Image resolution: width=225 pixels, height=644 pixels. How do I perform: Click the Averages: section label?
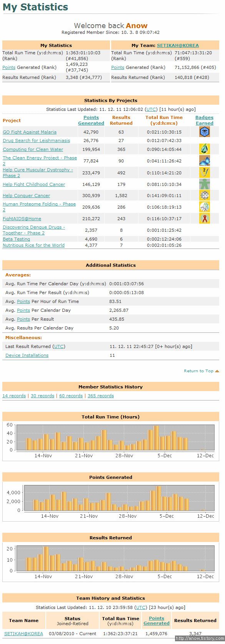coord(18,275)
